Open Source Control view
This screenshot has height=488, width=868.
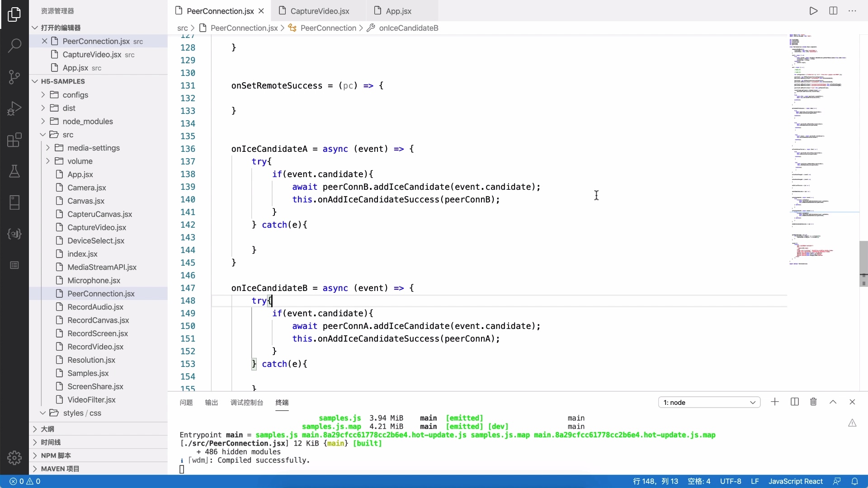14,77
